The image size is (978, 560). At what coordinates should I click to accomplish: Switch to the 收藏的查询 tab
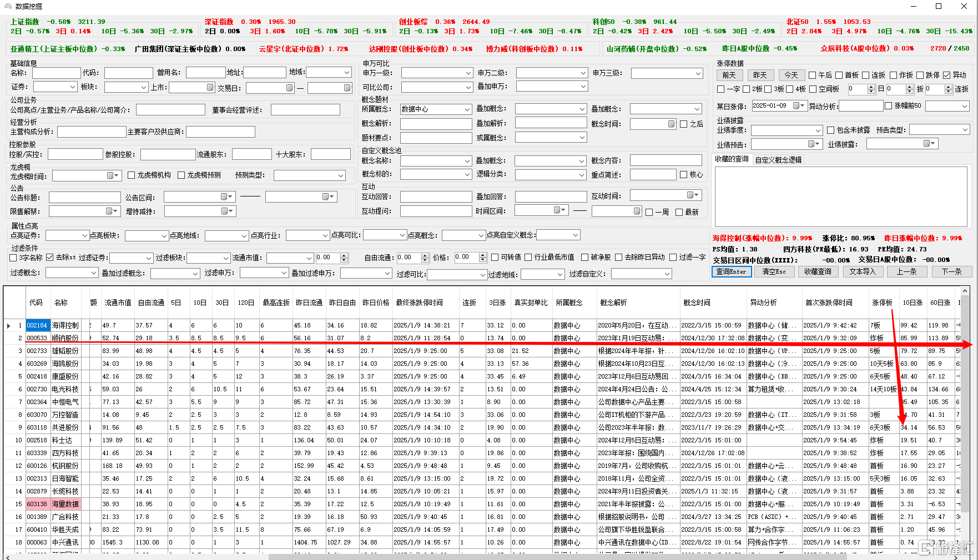point(732,159)
